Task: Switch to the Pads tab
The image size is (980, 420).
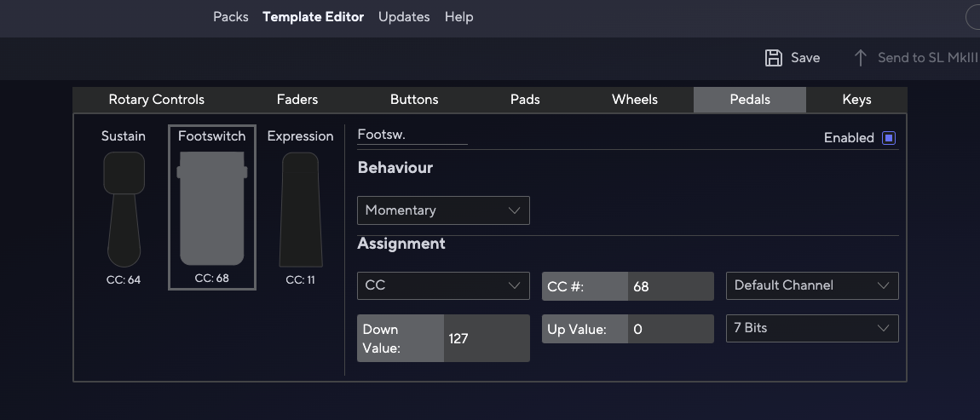Action: pyautogui.click(x=525, y=100)
